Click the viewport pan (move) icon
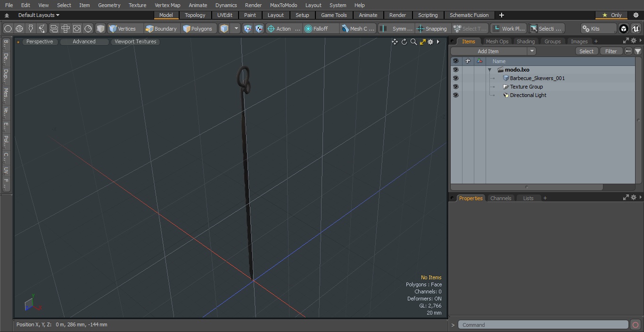Viewport: 644px width, 332px height. (x=395, y=42)
